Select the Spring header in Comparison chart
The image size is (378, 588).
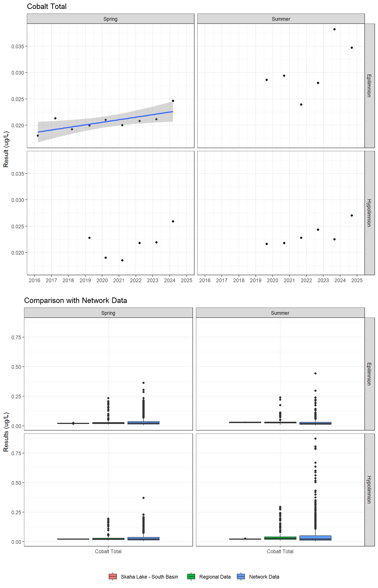pyautogui.click(x=108, y=313)
